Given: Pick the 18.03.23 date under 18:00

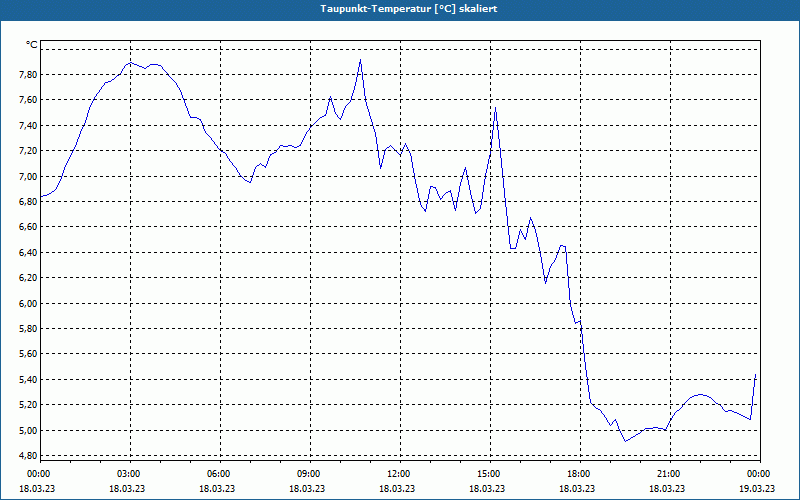Looking at the screenshot, I should 577,488.
